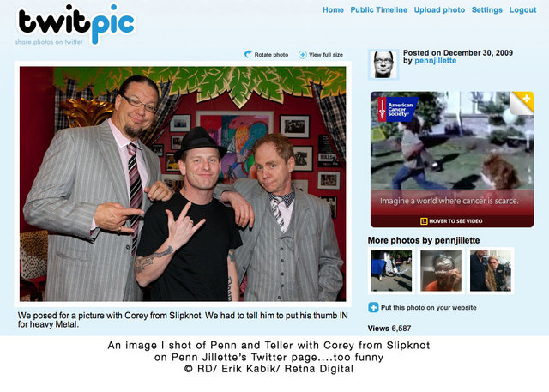Open Settings from the top navigation
The width and height of the screenshot is (549, 392).
tap(487, 9)
